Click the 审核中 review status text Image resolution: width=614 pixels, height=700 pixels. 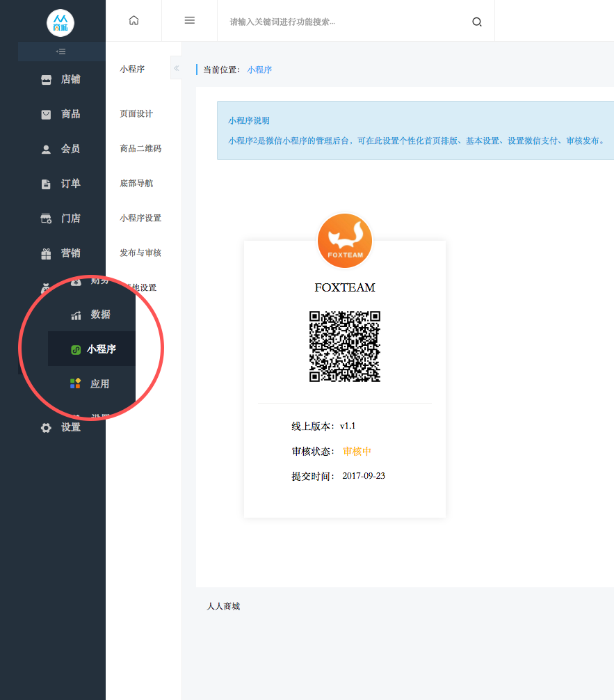coord(357,452)
